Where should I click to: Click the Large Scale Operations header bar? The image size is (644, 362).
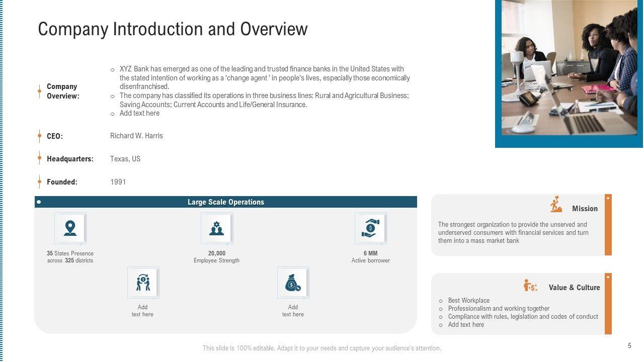click(x=226, y=202)
